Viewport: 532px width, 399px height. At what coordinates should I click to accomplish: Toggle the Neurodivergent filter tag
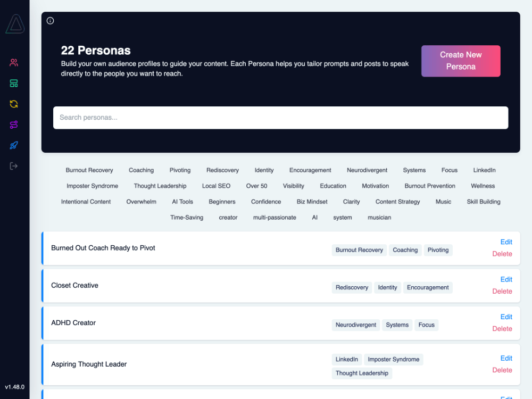click(367, 170)
